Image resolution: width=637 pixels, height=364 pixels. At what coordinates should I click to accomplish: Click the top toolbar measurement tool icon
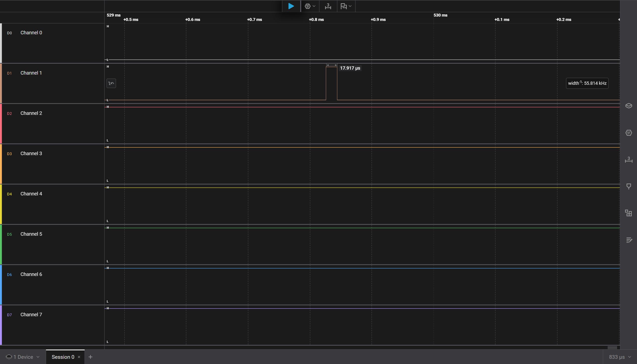328,6
